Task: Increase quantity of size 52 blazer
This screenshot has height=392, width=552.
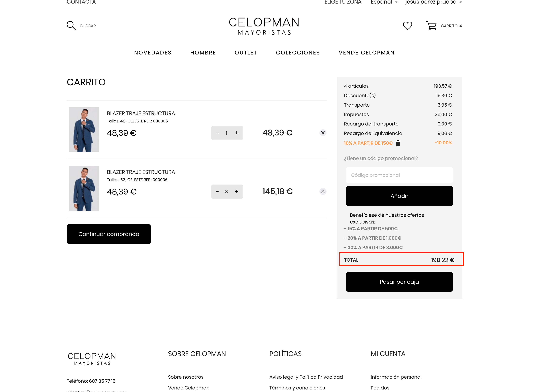Action: point(236,191)
